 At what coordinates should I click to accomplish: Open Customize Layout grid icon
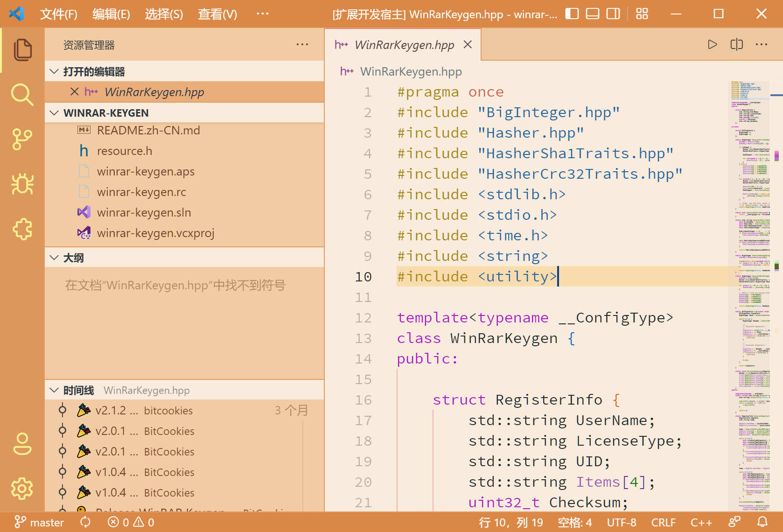pyautogui.click(x=642, y=14)
